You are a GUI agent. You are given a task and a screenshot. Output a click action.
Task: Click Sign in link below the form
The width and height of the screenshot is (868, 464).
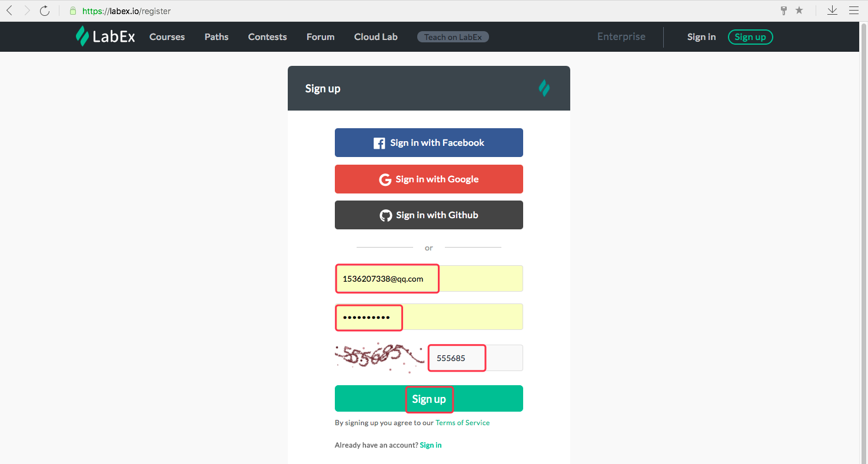pos(431,445)
